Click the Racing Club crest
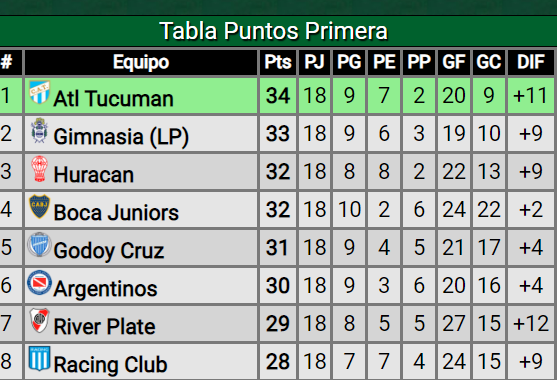557x380 pixels. [39, 359]
